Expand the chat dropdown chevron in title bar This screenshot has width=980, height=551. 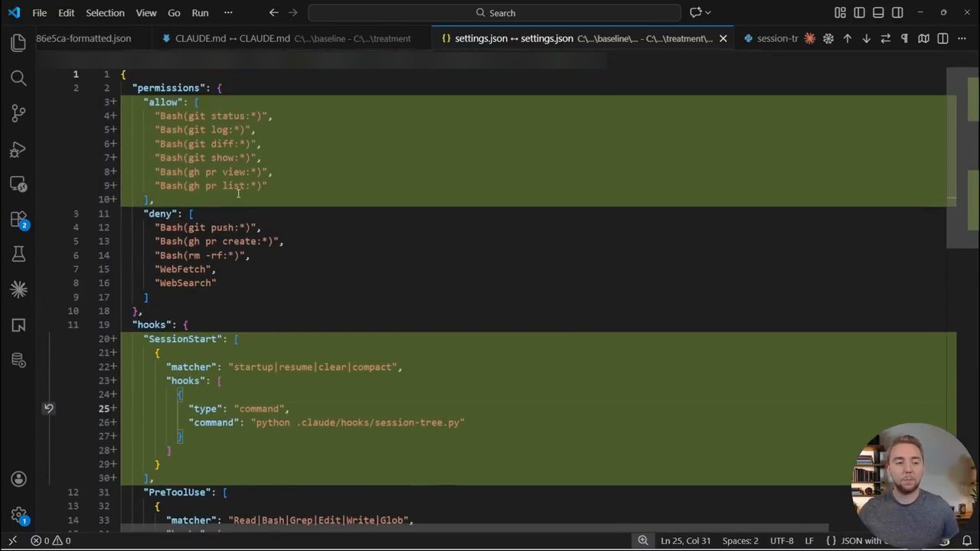pos(707,12)
